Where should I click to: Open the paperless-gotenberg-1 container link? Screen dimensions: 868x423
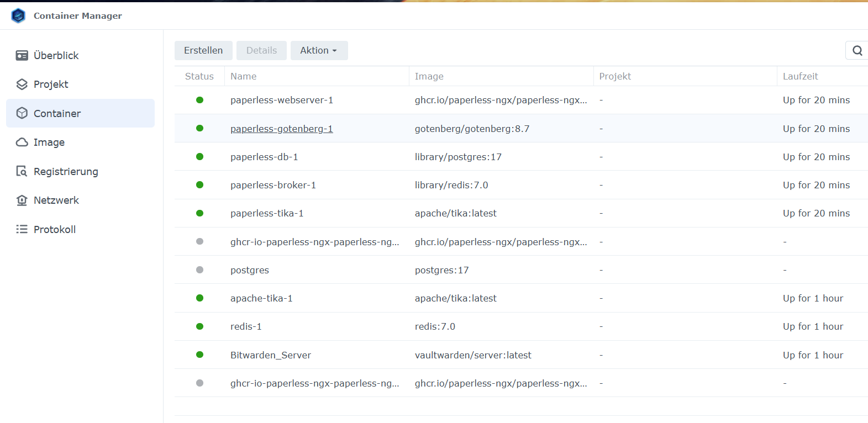(x=281, y=129)
